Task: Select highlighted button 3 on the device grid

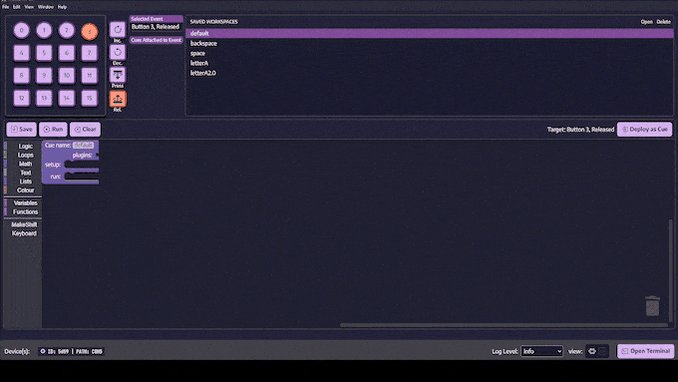Action: coord(90,32)
